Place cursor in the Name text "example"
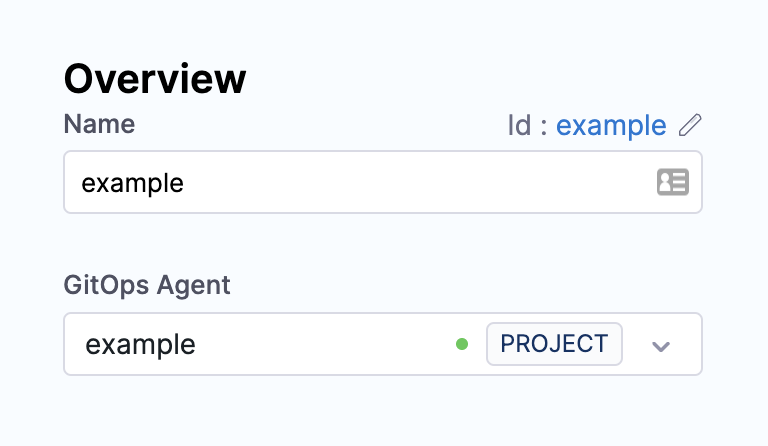 click(132, 183)
